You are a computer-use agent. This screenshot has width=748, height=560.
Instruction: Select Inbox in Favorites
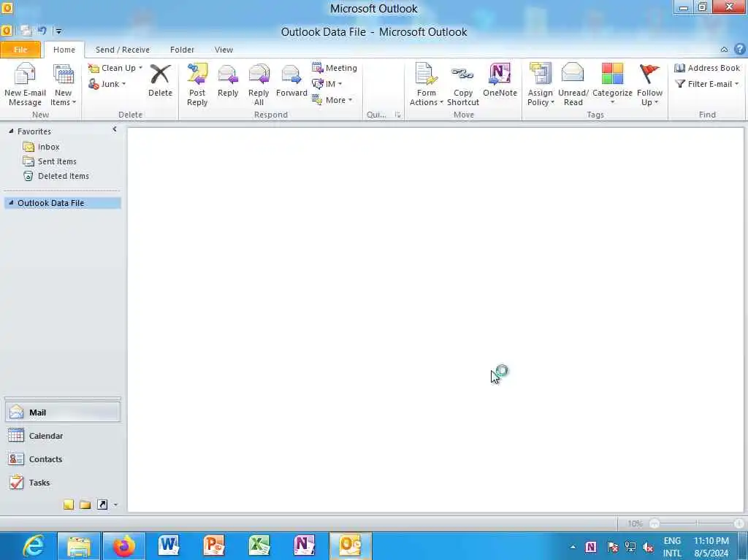[x=49, y=147]
